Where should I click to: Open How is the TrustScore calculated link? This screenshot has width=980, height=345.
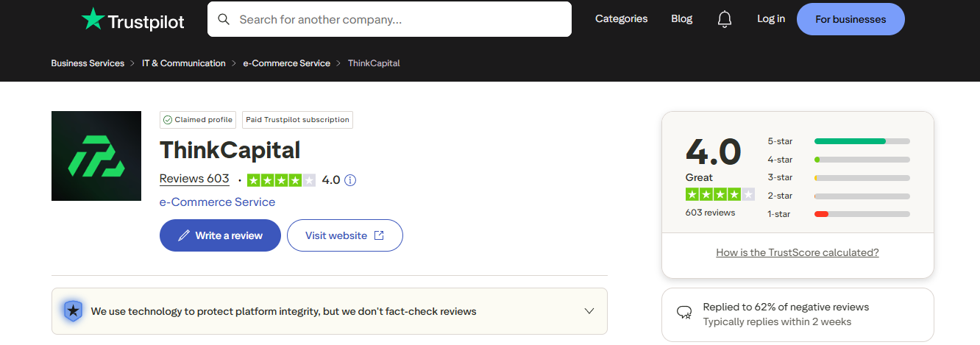point(798,252)
